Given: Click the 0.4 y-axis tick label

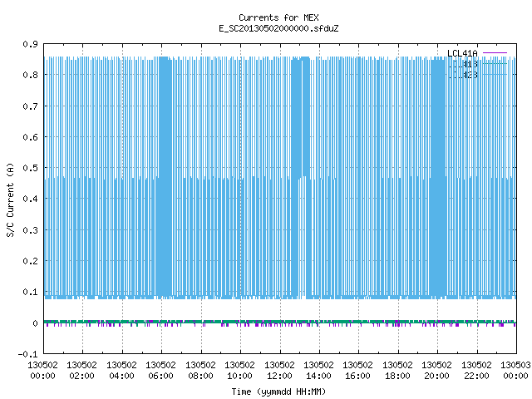Looking at the screenshot, I should click(30, 199).
